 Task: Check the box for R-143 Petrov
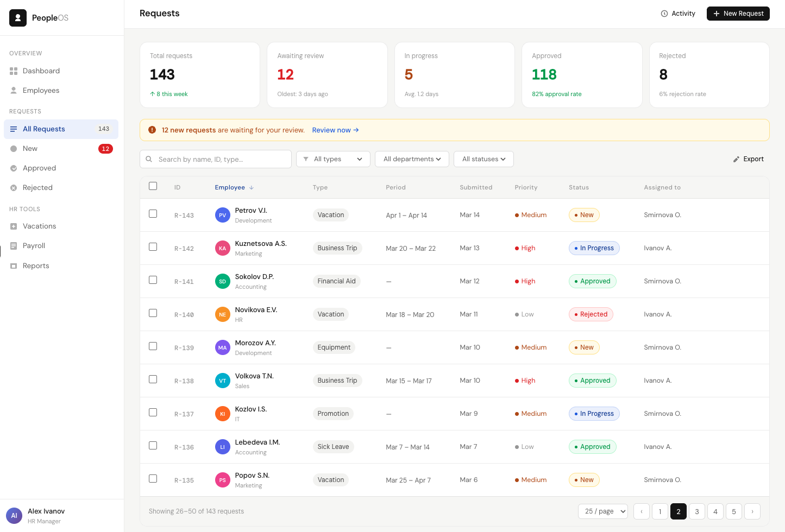click(153, 214)
